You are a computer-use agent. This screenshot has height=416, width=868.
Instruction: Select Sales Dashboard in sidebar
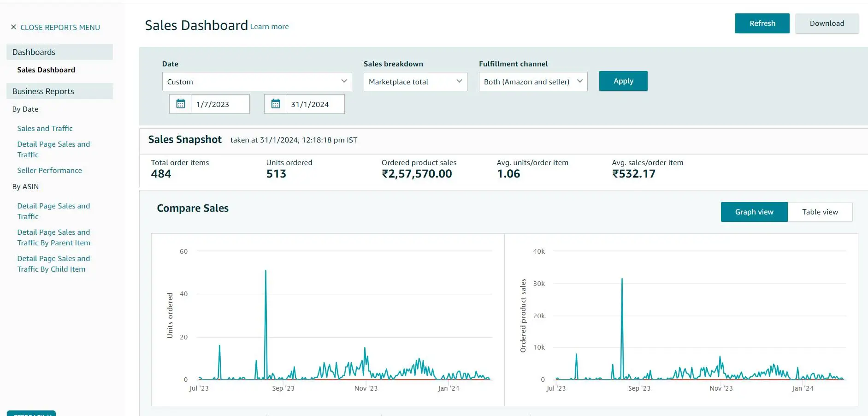pos(46,70)
